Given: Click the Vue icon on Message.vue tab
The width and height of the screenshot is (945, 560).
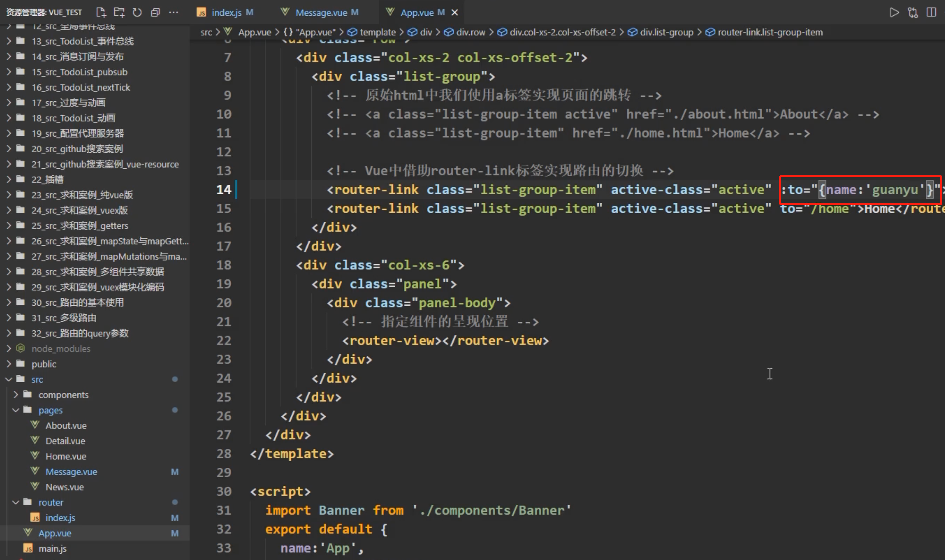Looking at the screenshot, I should click(x=285, y=12).
